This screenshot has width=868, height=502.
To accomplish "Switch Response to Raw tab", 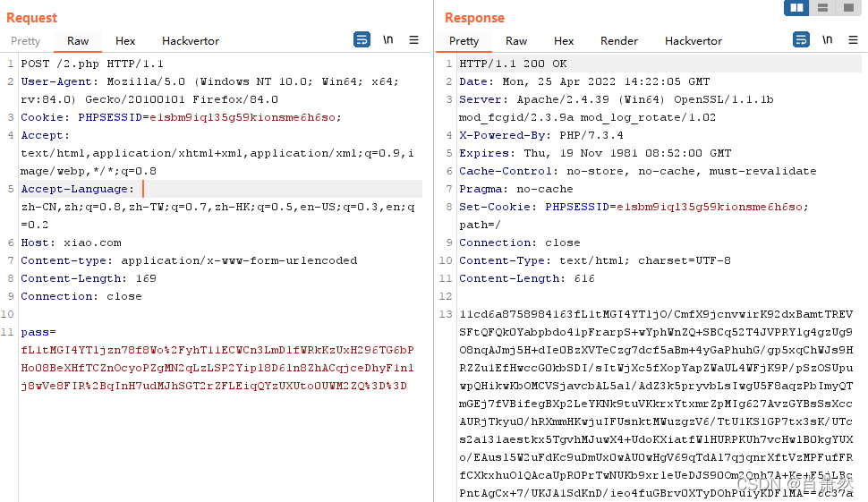I will click(516, 41).
